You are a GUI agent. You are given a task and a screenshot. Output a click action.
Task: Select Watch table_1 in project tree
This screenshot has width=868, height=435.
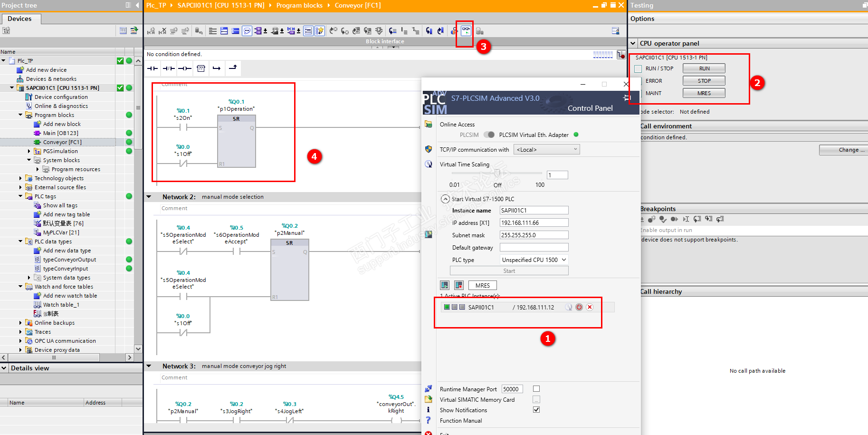[61, 305]
